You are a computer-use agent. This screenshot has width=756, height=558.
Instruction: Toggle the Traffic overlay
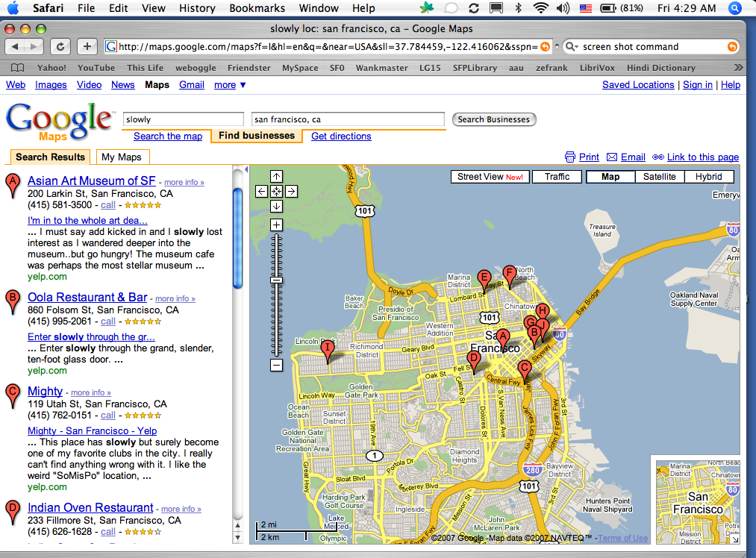tap(557, 177)
